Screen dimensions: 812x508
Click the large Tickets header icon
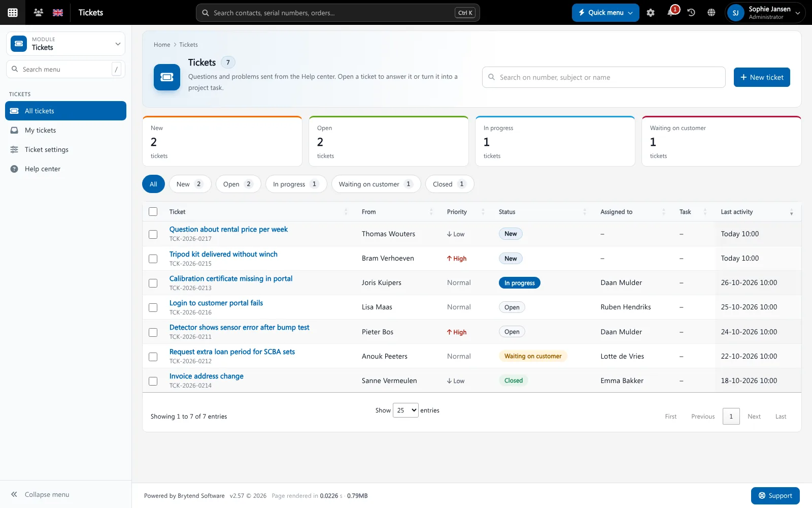[167, 77]
